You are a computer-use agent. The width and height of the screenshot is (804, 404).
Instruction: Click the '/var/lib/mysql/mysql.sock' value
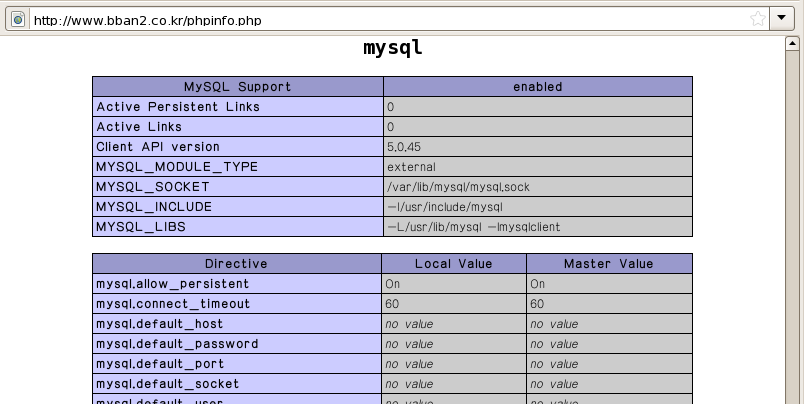point(458,187)
